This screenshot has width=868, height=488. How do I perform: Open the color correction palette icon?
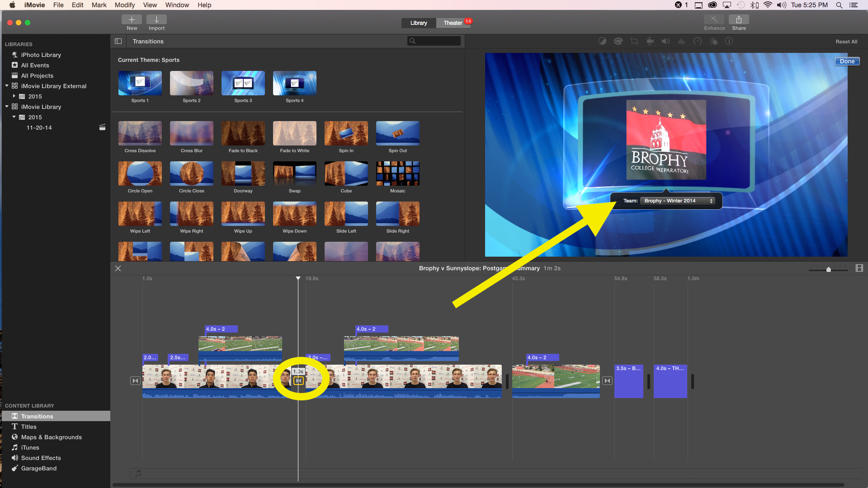[618, 41]
